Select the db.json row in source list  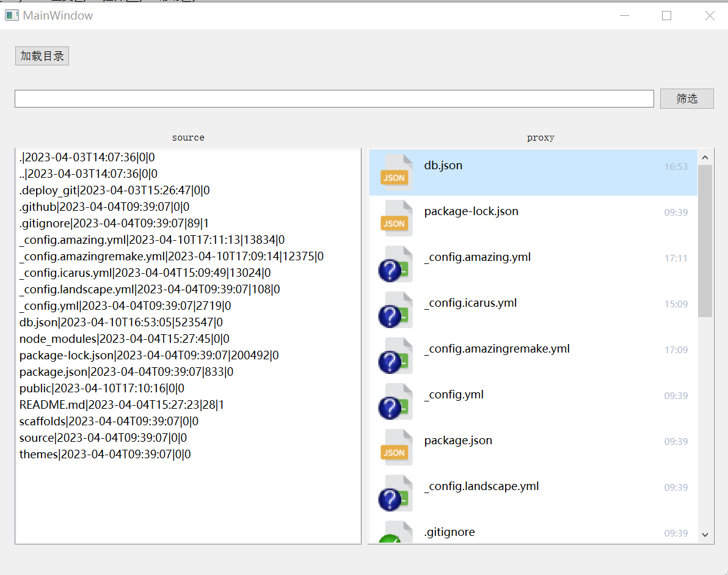tap(188, 323)
